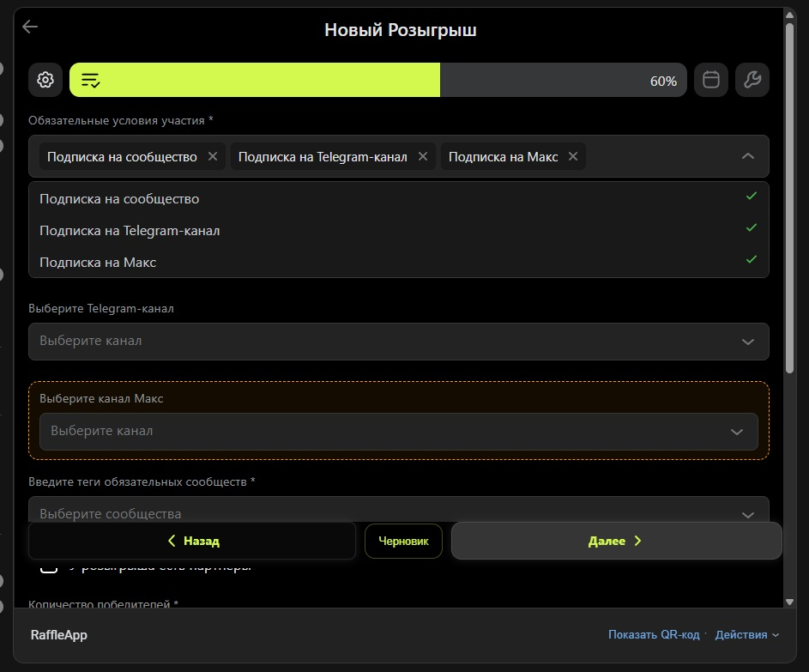Image resolution: width=809 pixels, height=672 pixels.
Task: Click the checklist icon in progress bar
Action: click(91, 81)
